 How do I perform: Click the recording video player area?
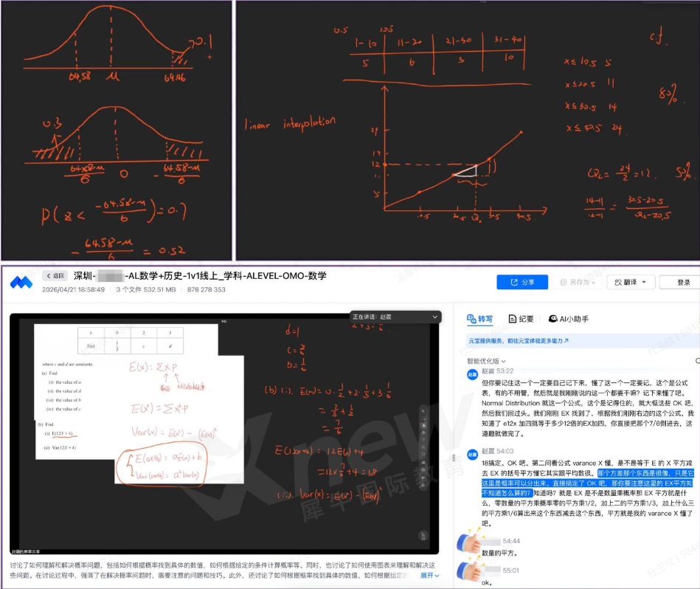[224, 434]
